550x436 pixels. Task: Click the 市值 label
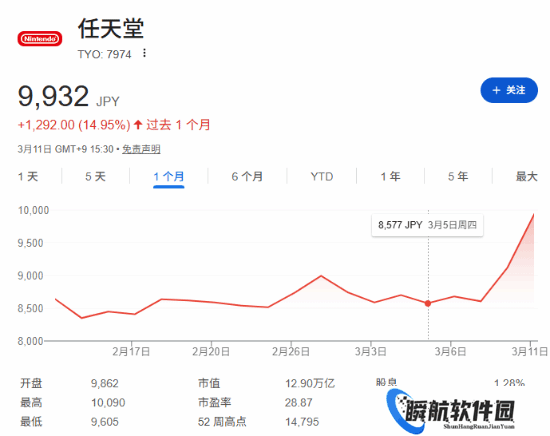pyautogui.click(x=209, y=383)
